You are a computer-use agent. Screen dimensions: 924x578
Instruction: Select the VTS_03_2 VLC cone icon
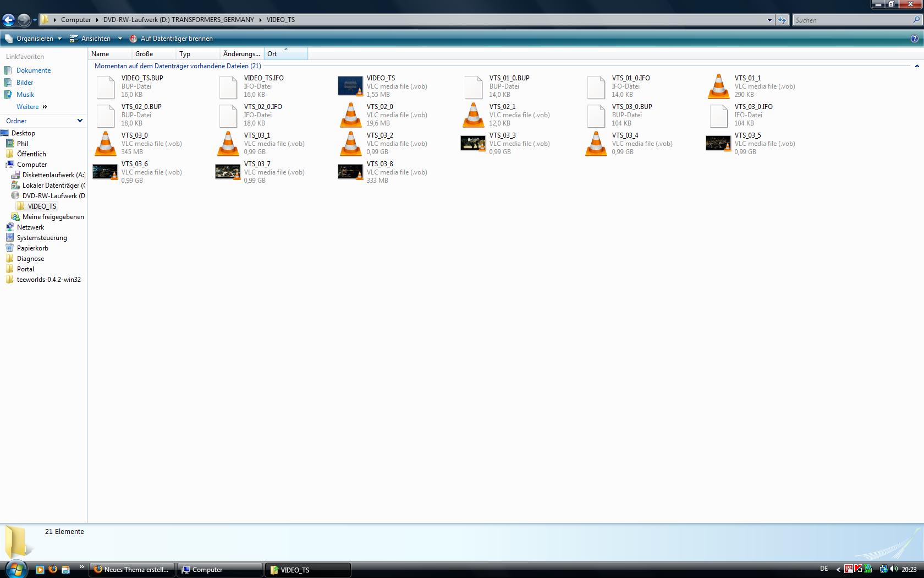(x=350, y=144)
